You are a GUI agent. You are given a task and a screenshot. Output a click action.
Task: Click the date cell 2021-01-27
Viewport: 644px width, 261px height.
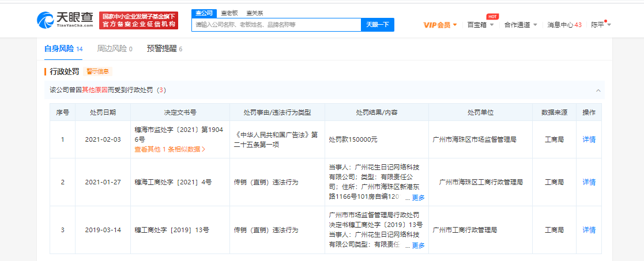(103, 182)
